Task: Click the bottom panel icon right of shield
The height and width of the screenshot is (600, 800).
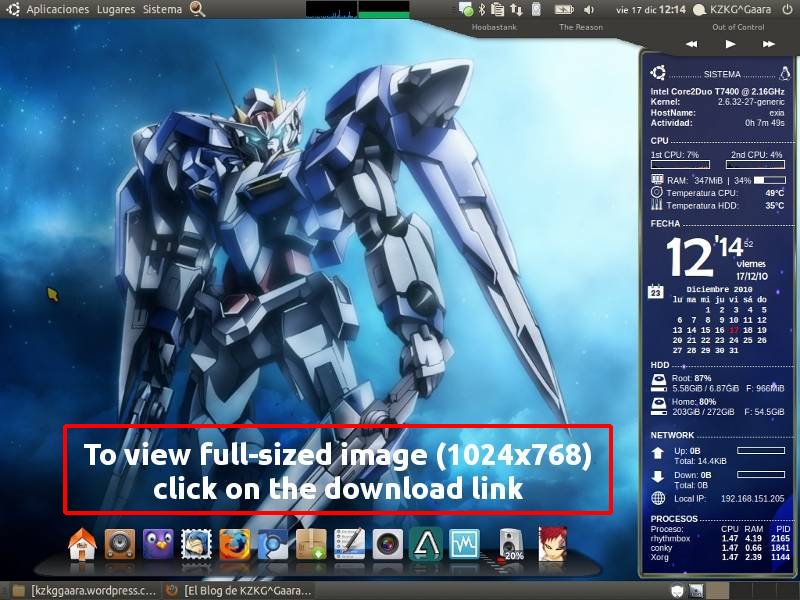Action: click(696, 591)
